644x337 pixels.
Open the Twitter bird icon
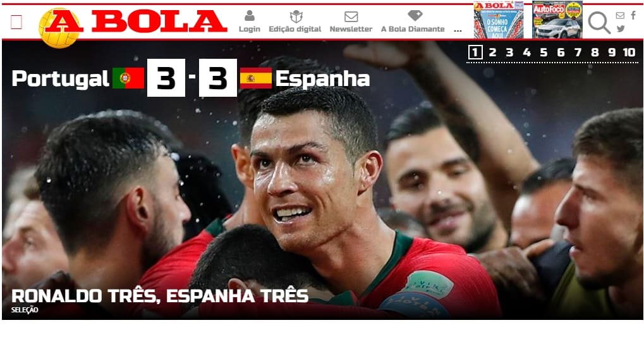pyautogui.click(x=621, y=29)
